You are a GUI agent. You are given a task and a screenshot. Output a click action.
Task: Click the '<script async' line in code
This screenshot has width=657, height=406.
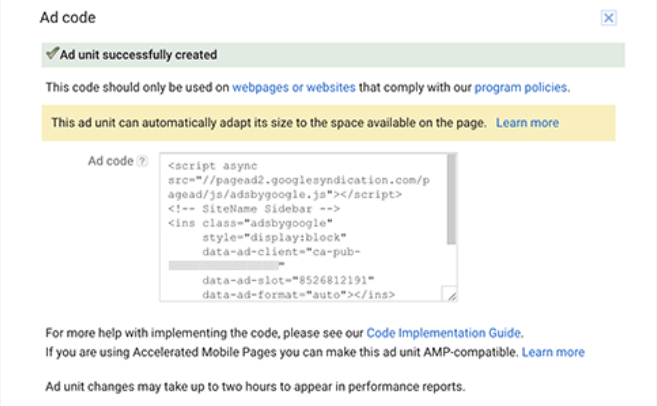point(213,166)
